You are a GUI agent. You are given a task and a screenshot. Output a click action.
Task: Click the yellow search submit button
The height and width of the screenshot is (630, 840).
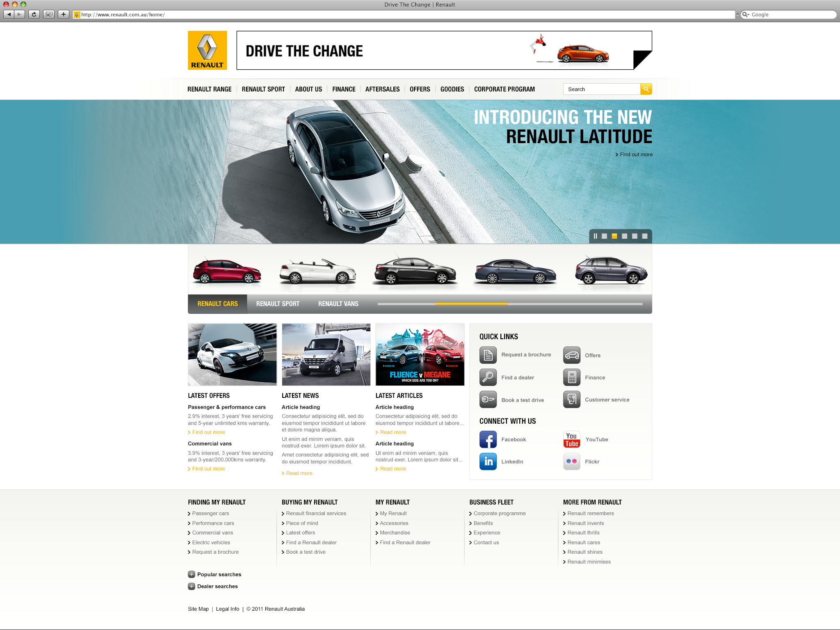(x=646, y=89)
